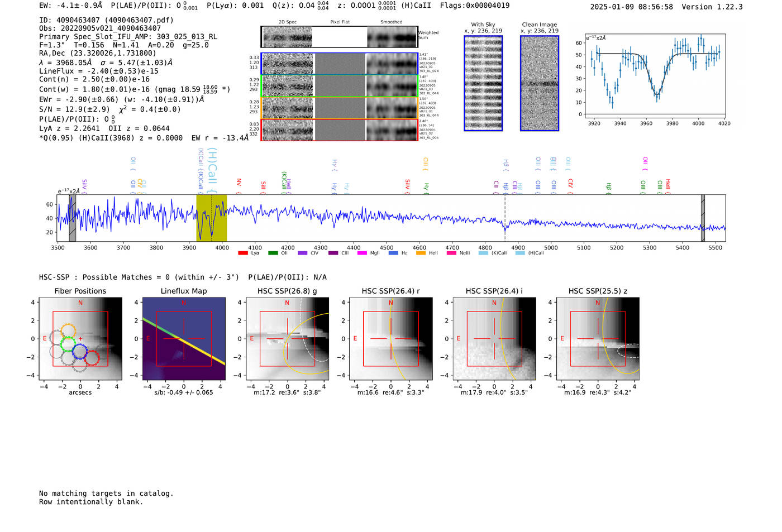The width and height of the screenshot is (782, 532).
Task: Click the dashed vertical marker near 4860Å
Action: [x=505, y=218]
